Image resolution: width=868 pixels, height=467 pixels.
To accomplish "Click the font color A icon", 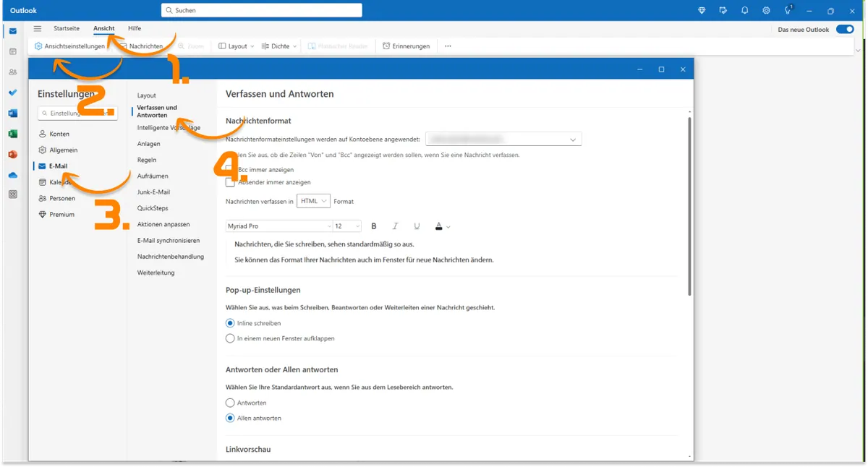I will click(438, 226).
